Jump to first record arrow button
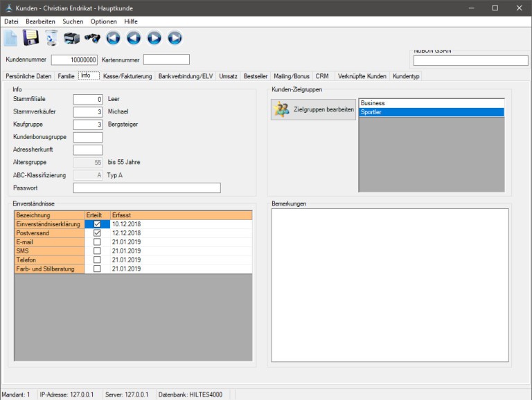 point(113,38)
